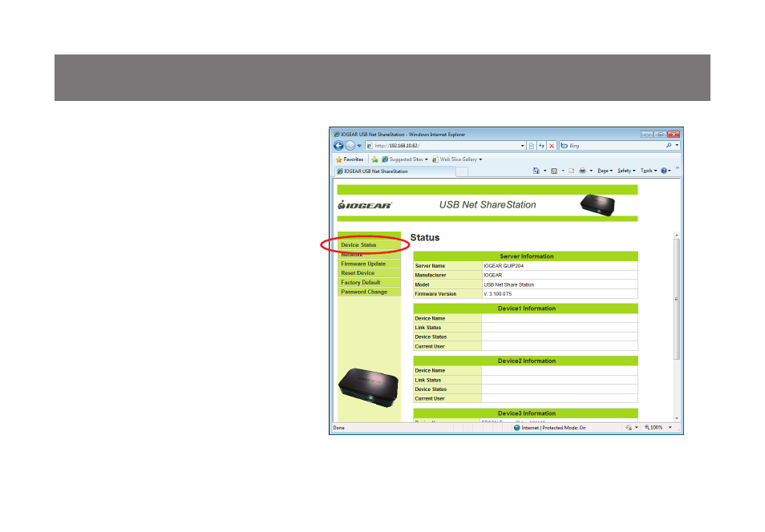Click the Home toolbar icon

pyautogui.click(x=536, y=171)
